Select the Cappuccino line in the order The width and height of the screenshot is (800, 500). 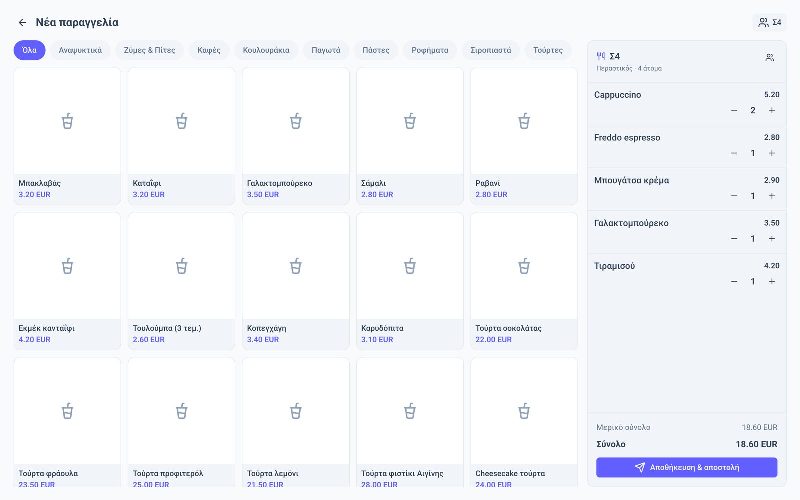point(687,103)
